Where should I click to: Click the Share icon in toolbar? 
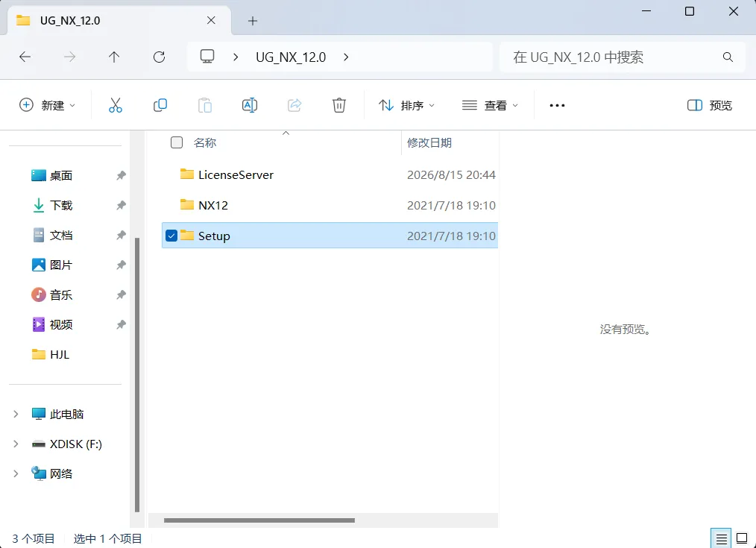coord(294,105)
